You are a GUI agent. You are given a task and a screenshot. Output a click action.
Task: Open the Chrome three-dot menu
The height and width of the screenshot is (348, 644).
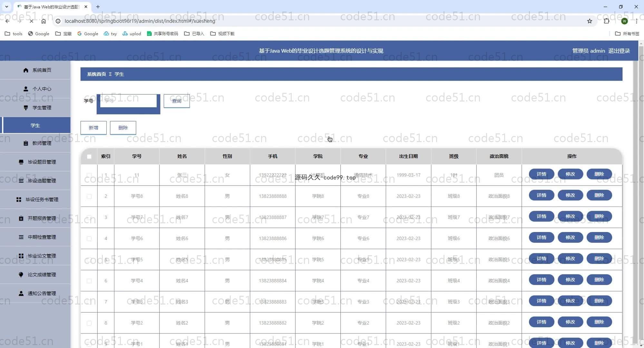(x=637, y=21)
